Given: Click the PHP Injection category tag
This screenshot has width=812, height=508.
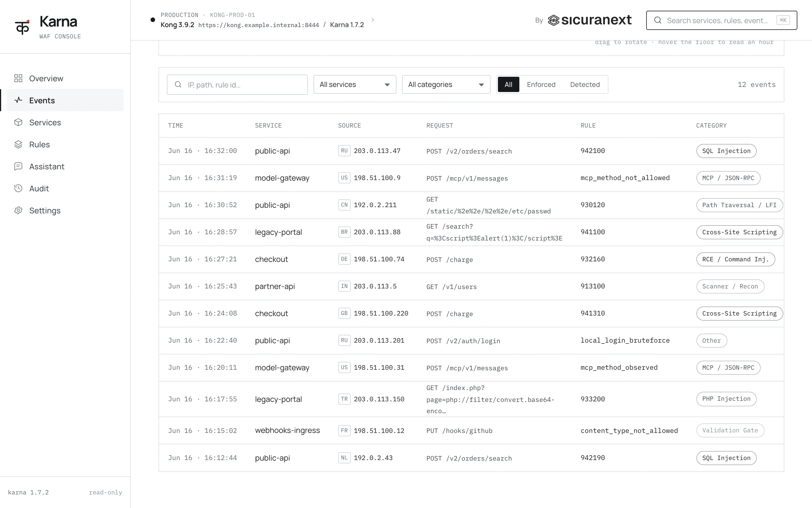Looking at the screenshot, I should pyautogui.click(x=726, y=399).
